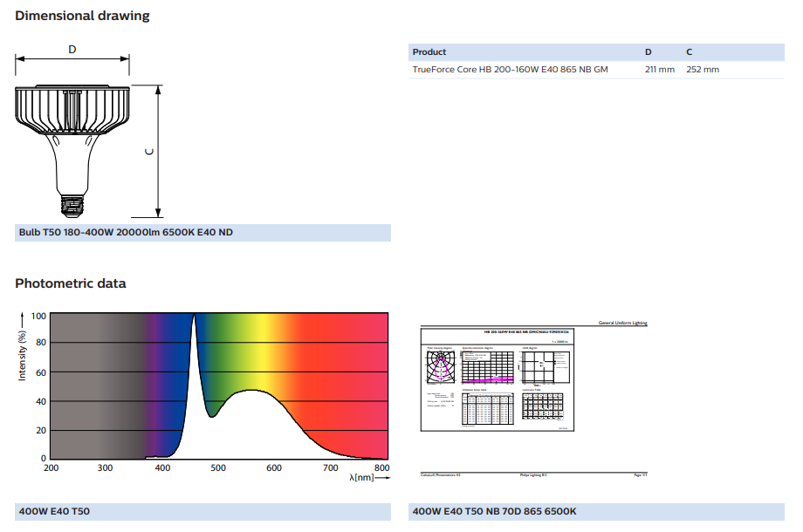This screenshot has height=532, width=803.
Task: Select the 'D' table column header
Action: click(648, 52)
